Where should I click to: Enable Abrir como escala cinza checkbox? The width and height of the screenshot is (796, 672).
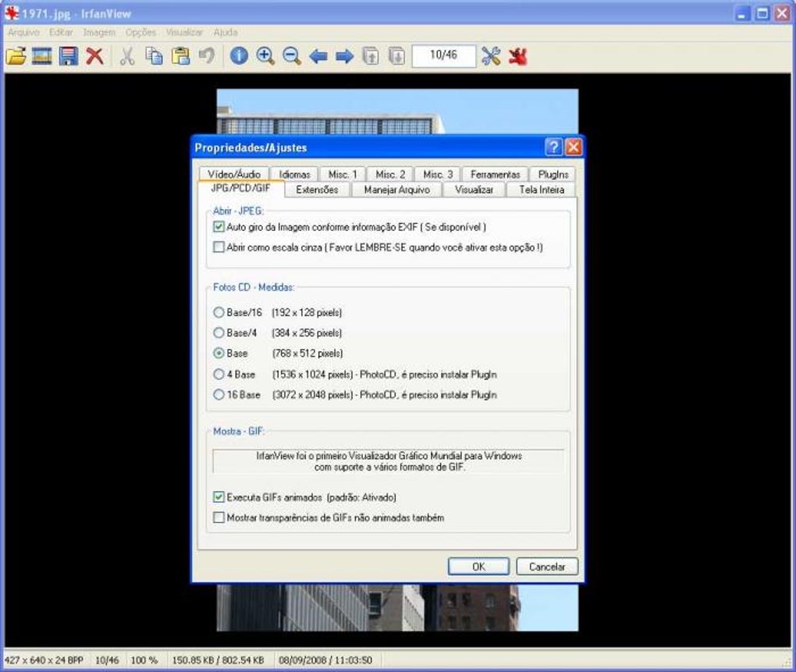[219, 247]
